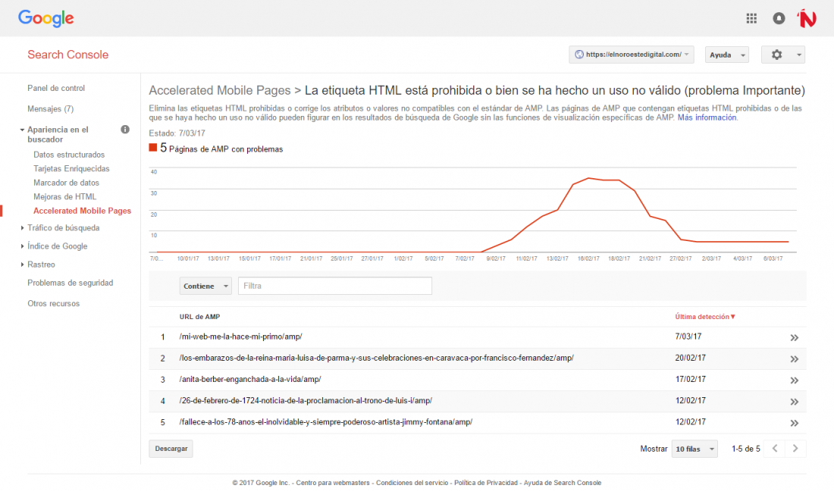The height and width of the screenshot is (504, 834).
Task: Open the dropdown arrow next to the settings gear
Action: 798,55
